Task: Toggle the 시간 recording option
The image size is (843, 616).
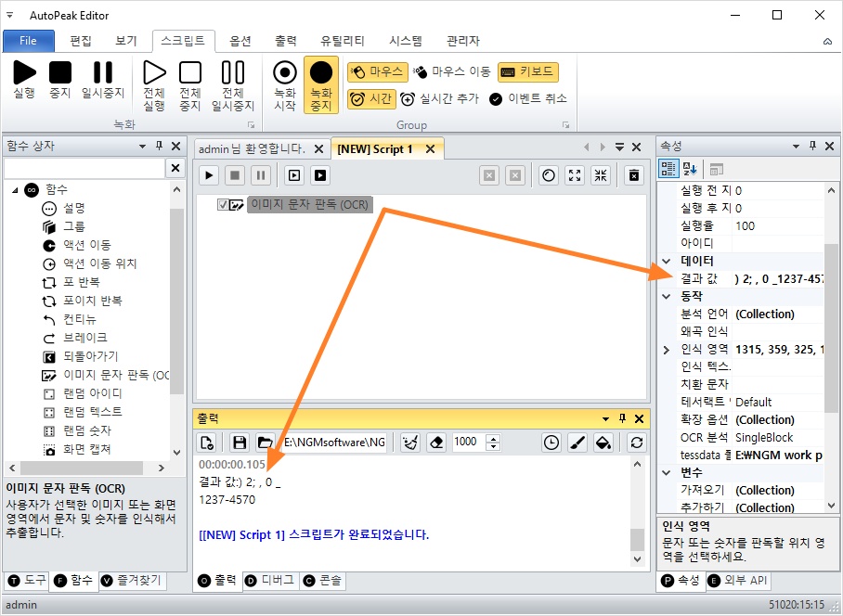Action: [x=371, y=99]
